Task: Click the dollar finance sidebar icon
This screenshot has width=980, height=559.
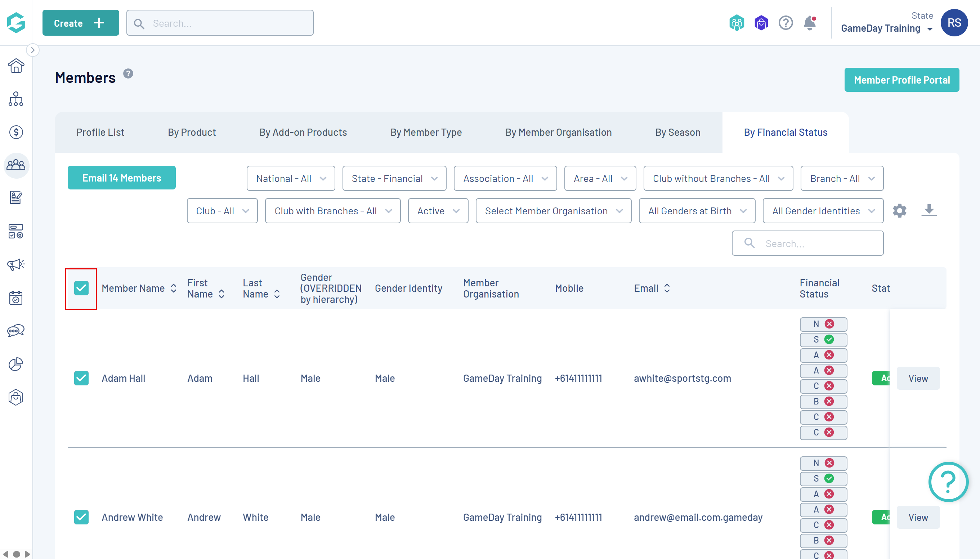Action: (16, 132)
